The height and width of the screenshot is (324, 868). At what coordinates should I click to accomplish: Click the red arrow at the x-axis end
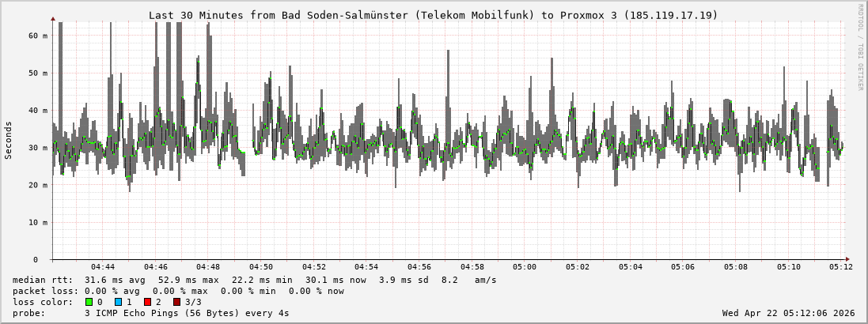(847, 259)
